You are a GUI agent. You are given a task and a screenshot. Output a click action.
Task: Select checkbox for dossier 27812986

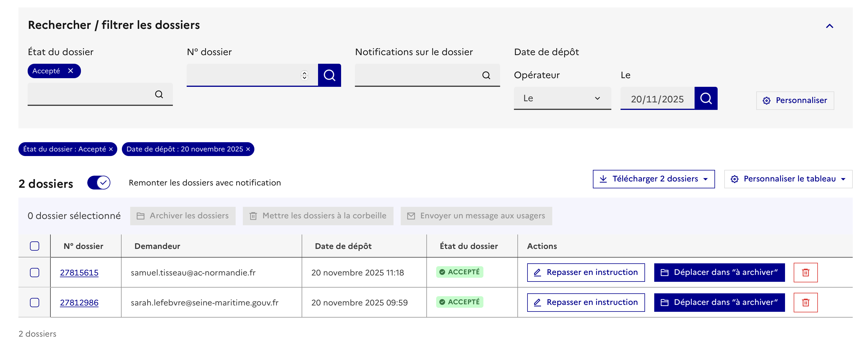tap(34, 303)
